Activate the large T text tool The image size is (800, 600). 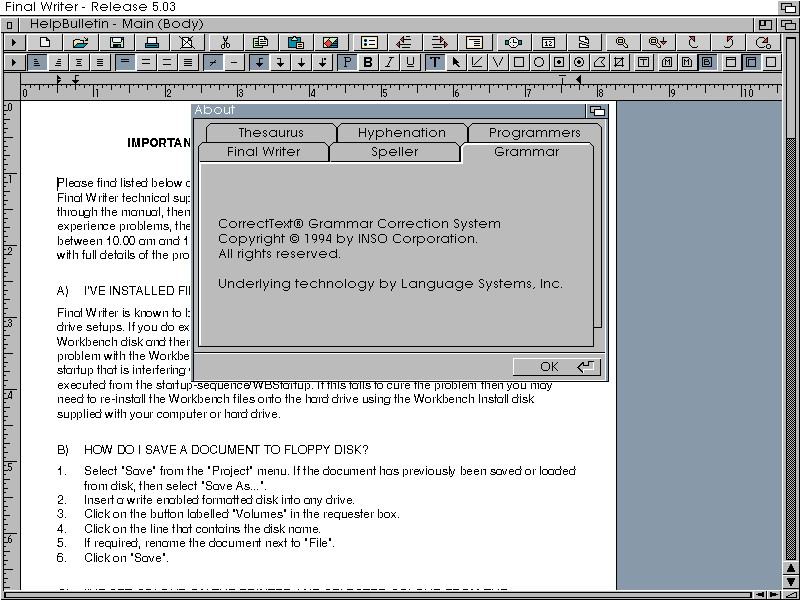[435, 62]
